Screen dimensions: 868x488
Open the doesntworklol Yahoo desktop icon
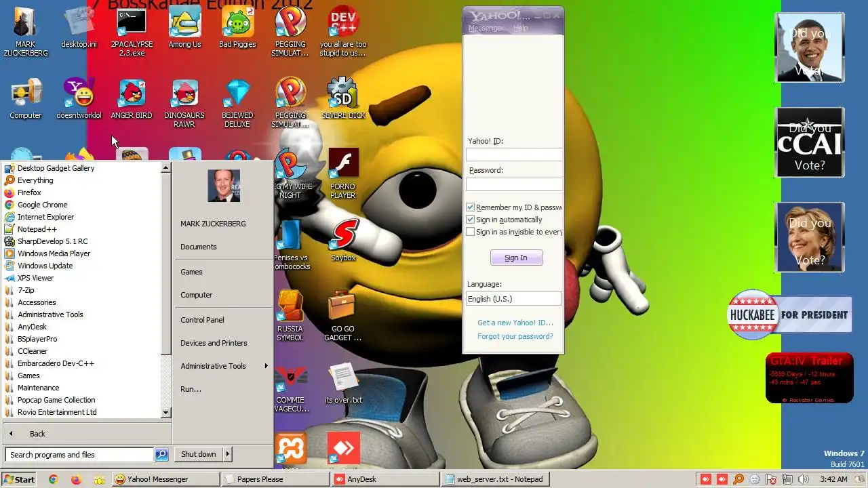79,100
